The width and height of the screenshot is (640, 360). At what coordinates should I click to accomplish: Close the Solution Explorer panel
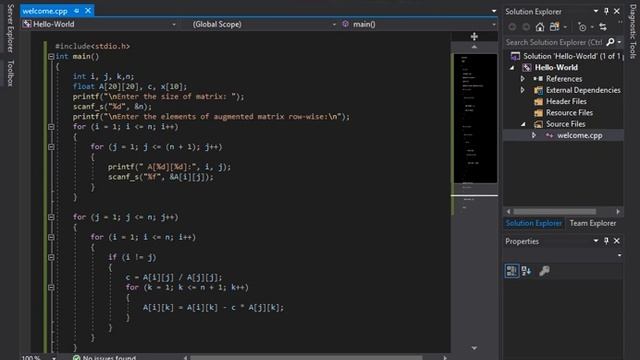click(x=617, y=11)
